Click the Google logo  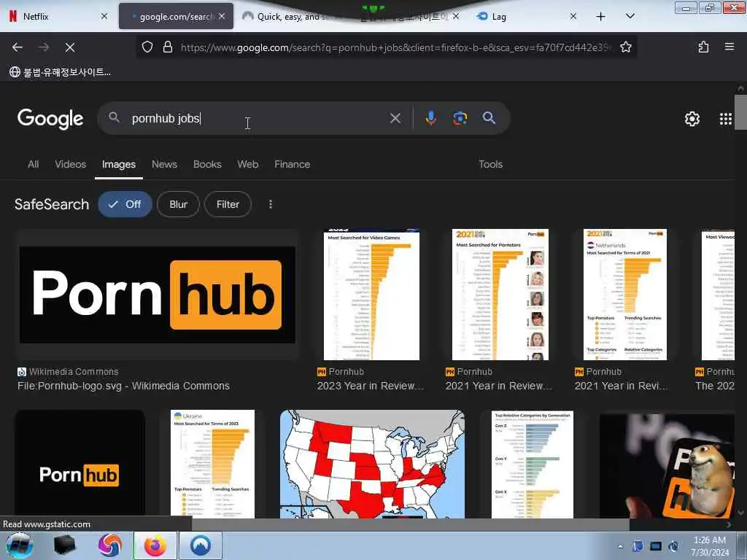(50, 119)
